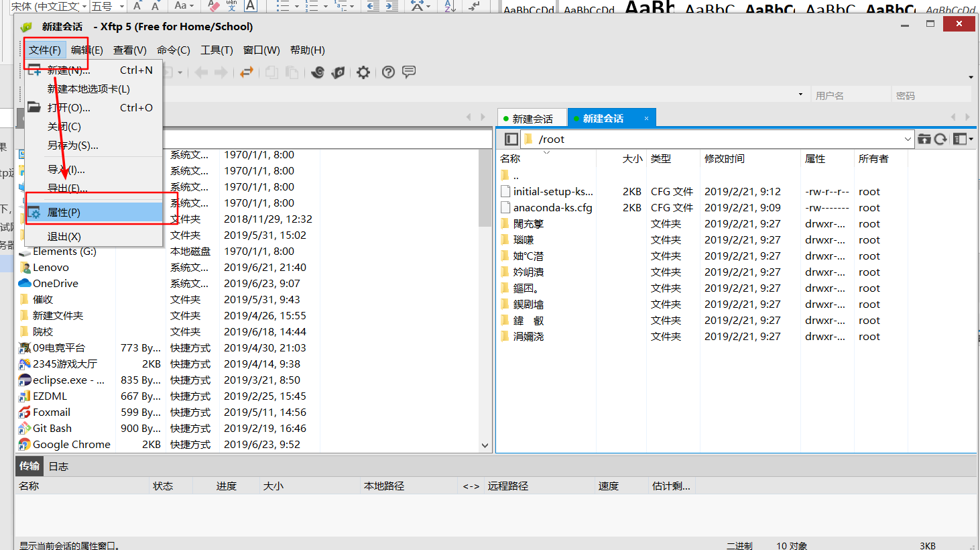Open the 命令(C) menu
980x550 pixels.
(174, 50)
